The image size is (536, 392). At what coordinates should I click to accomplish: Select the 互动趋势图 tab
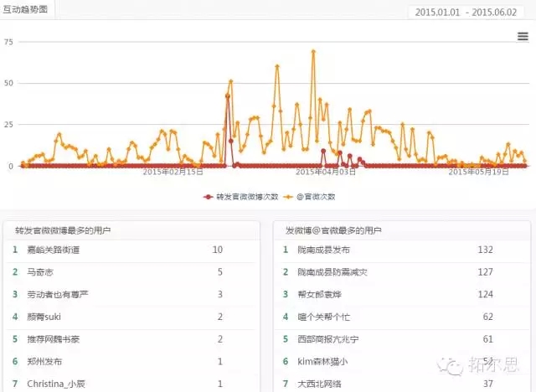coord(26,10)
